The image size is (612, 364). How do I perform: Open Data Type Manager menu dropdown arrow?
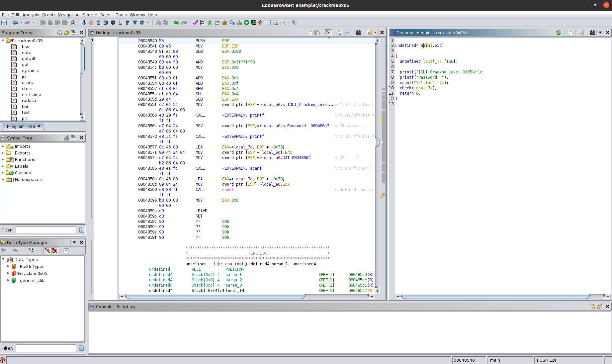pos(74,242)
